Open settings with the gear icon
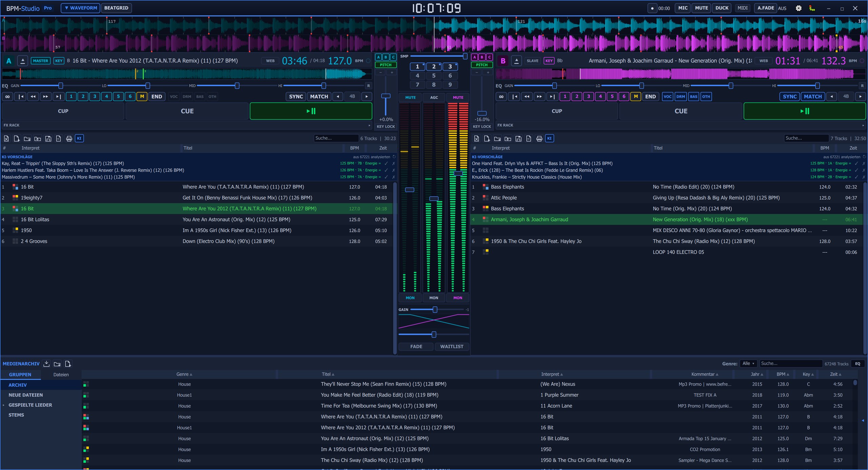The image size is (868, 470). [x=798, y=8]
